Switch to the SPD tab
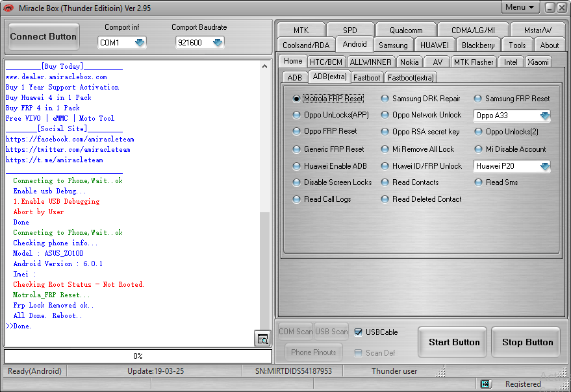The height and width of the screenshot is (392, 571). tap(350, 30)
